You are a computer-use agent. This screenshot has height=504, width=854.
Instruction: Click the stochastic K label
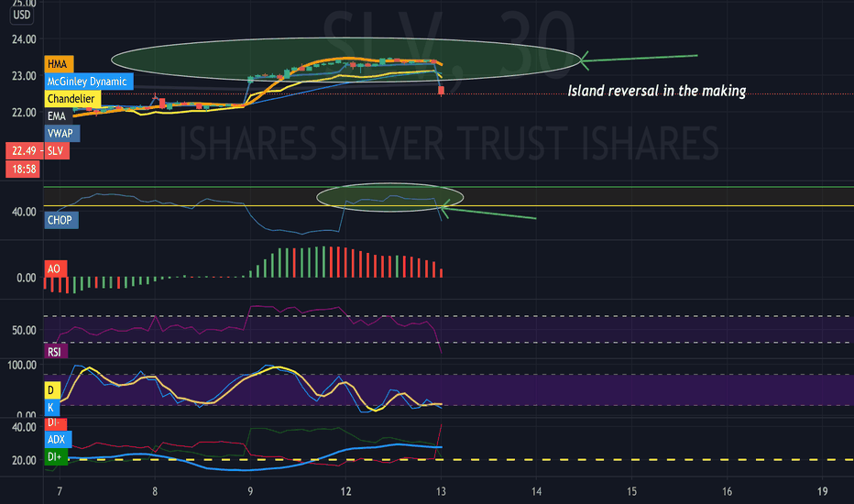51,408
